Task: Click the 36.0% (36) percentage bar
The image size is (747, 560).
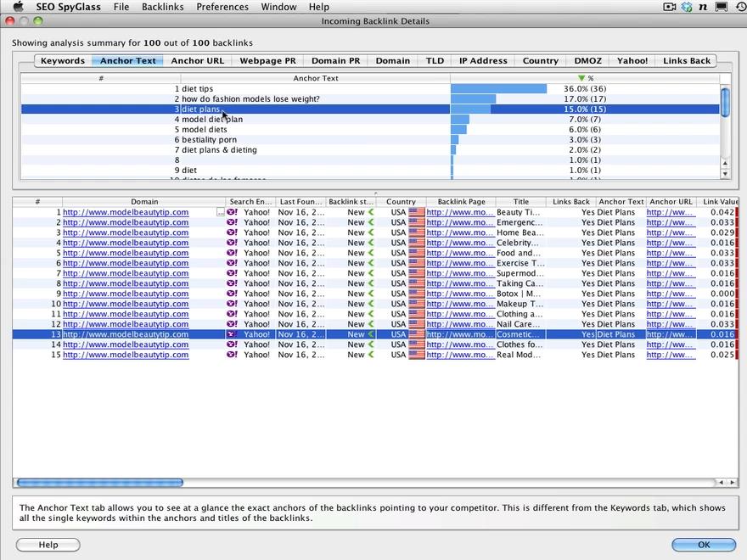Action: 499,88
